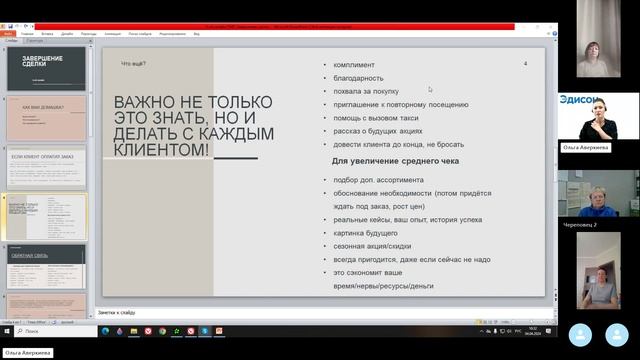Click the Ольга Аверкиева name label at bottom-left
The image size is (640, 360).
(27, 353)
